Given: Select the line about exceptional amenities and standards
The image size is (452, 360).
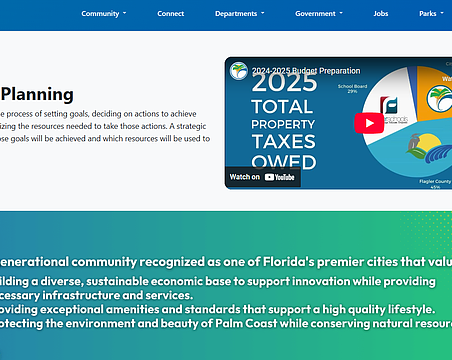Looking at the screenshot, I should click(x=218, y=309).
